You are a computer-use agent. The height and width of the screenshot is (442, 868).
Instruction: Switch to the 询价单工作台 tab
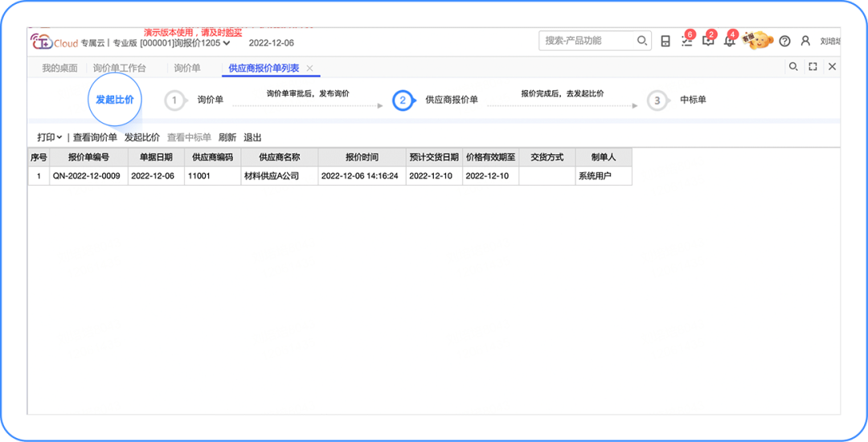click(x=119, y=68)
